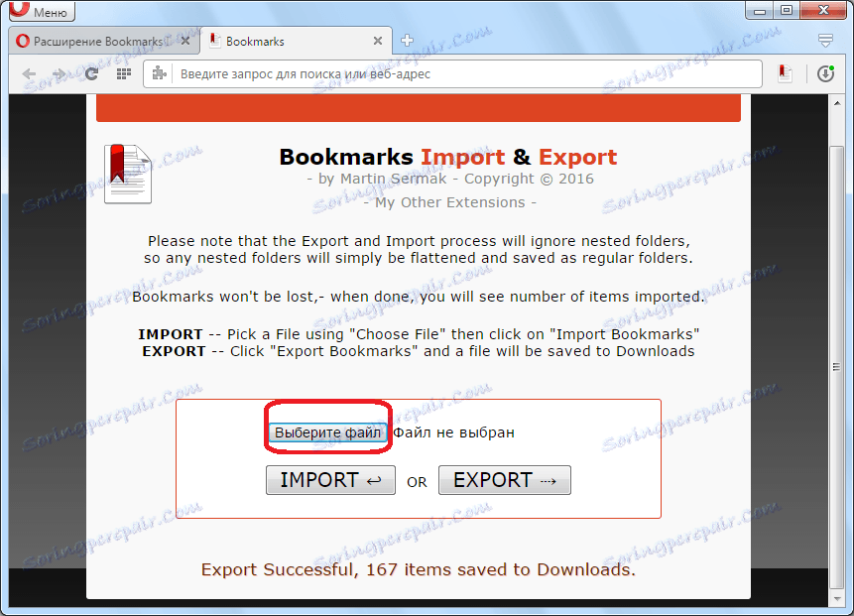Reload the current page
The image size is (854, 616).
coord(91,73)
